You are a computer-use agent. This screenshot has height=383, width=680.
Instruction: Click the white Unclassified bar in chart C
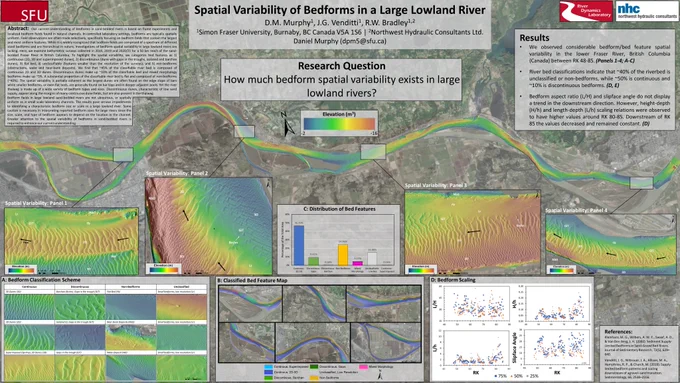tap(372, 259)
